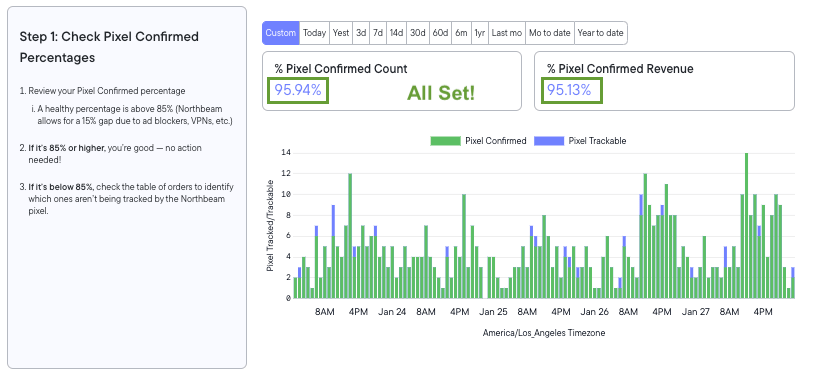
Task: Click the % Pixel Confirmed Count heading
Action: click(341, 68)
